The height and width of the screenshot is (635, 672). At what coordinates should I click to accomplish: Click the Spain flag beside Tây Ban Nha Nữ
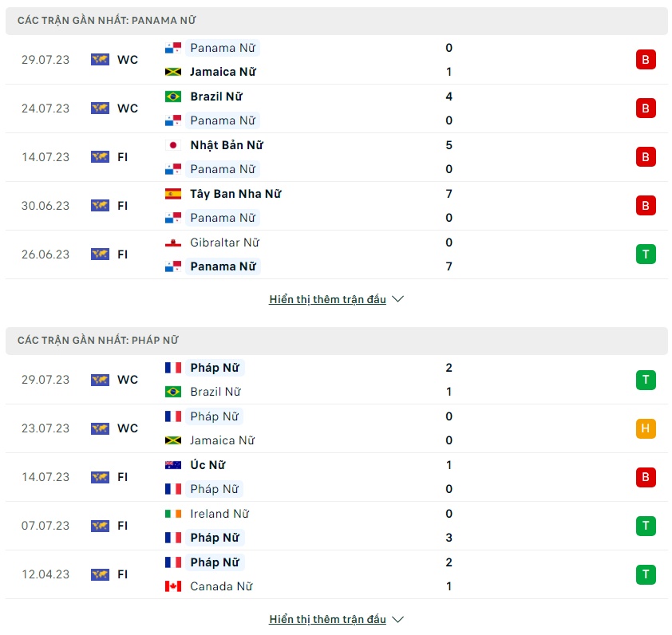[x=173, y=194]
